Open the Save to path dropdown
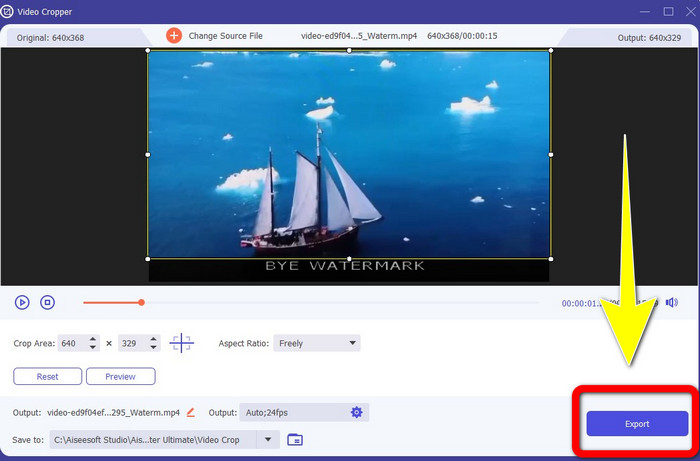The image size is (700, 461). click(267, 439)
